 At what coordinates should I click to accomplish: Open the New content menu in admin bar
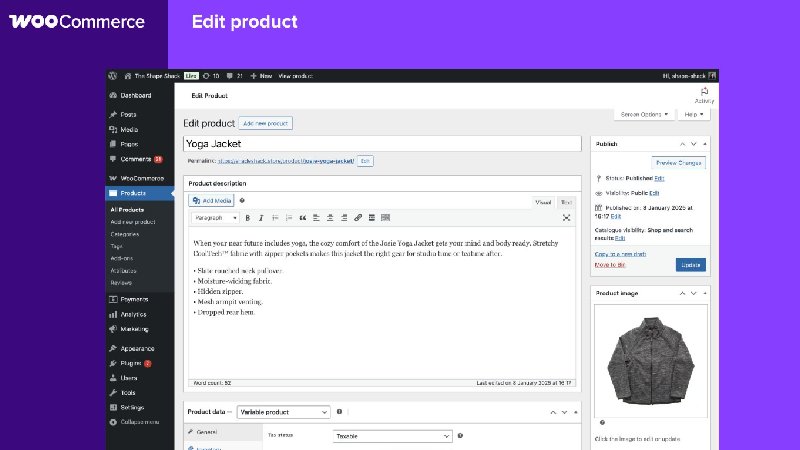[x=261, y=76]
